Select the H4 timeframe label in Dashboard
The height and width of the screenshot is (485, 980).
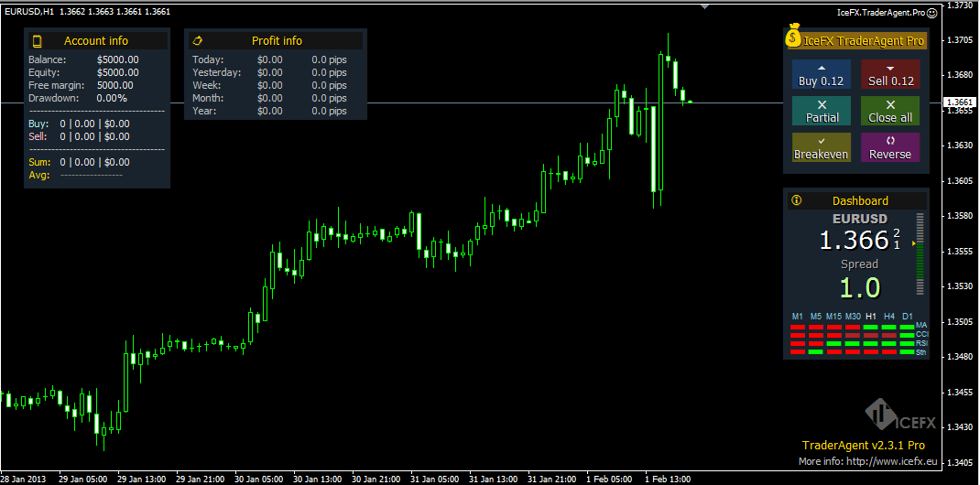(888, 316)
